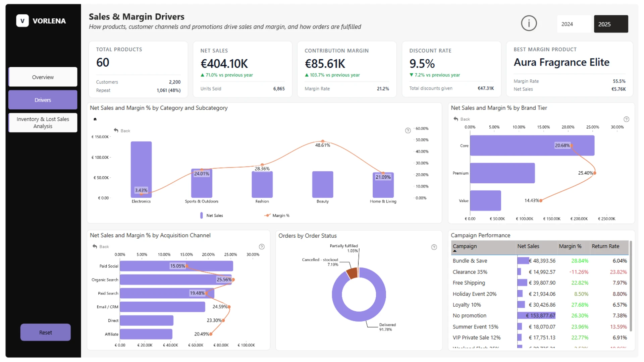
Task: Click Back arrow in Acquisition Channel chart
Action: tap(95, 246)
